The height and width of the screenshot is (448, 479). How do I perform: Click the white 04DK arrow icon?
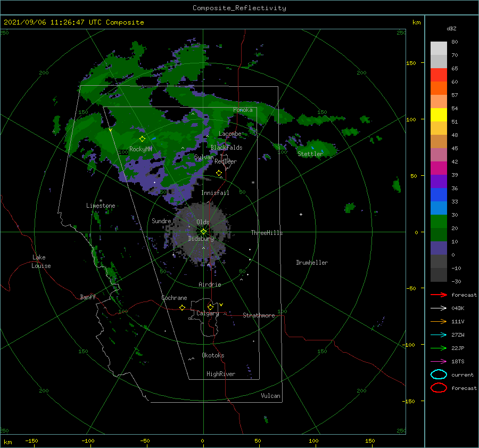pos(439,308)
